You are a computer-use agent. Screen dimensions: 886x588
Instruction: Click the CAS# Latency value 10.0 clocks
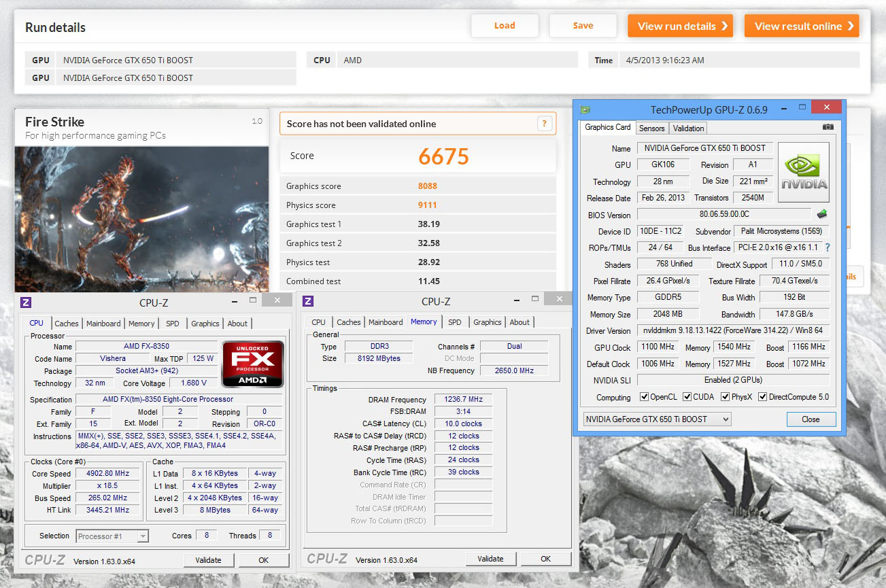[x=463, y=423]
